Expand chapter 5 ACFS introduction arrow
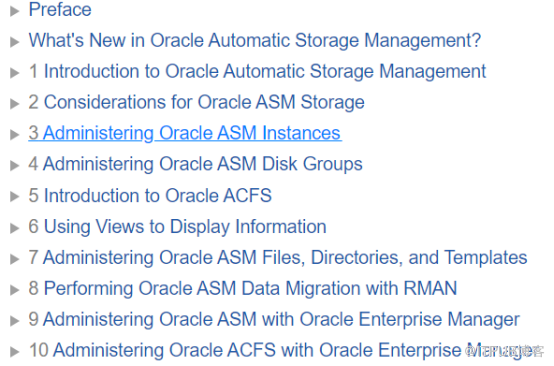 tap(14, 197)
